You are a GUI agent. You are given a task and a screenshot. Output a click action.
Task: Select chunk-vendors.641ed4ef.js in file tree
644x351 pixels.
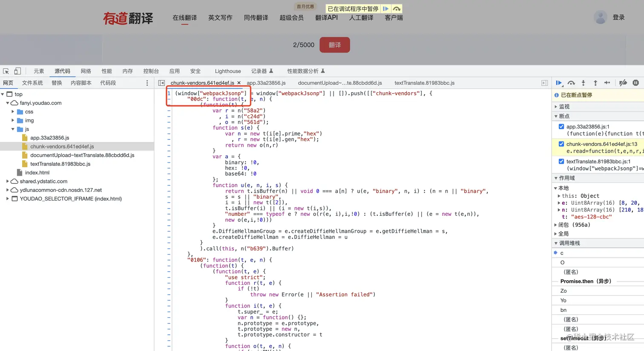point(62,146)
